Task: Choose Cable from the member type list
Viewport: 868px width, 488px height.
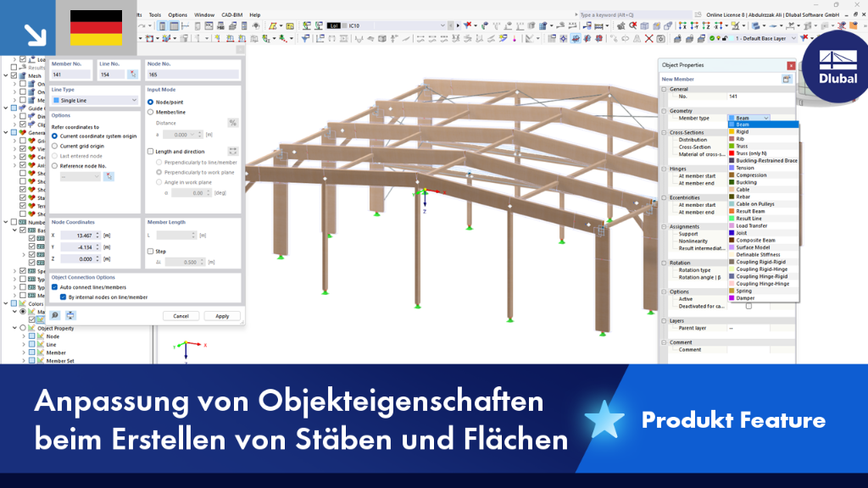Action: tap(764, 189)
